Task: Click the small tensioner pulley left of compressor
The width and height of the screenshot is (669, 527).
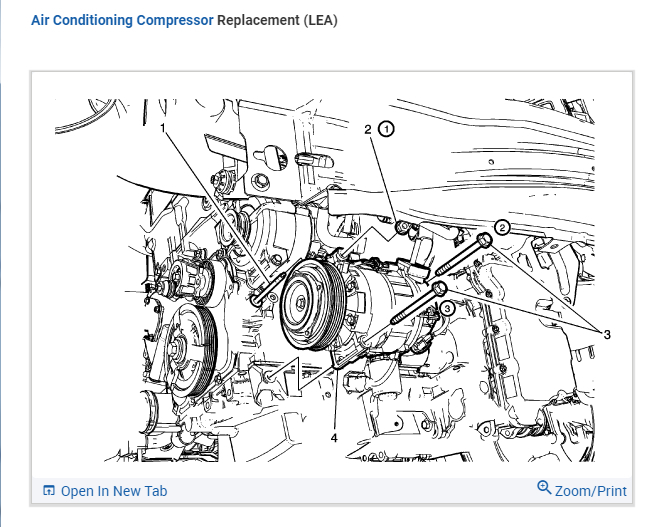Action: [191, 281]
